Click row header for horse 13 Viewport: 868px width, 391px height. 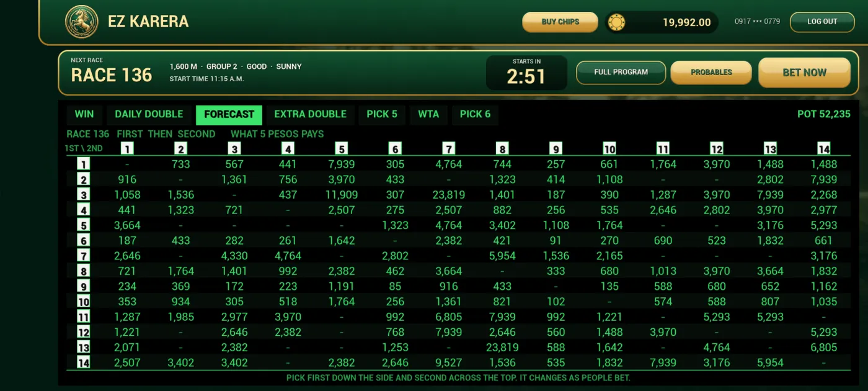[x=83, y=347]
